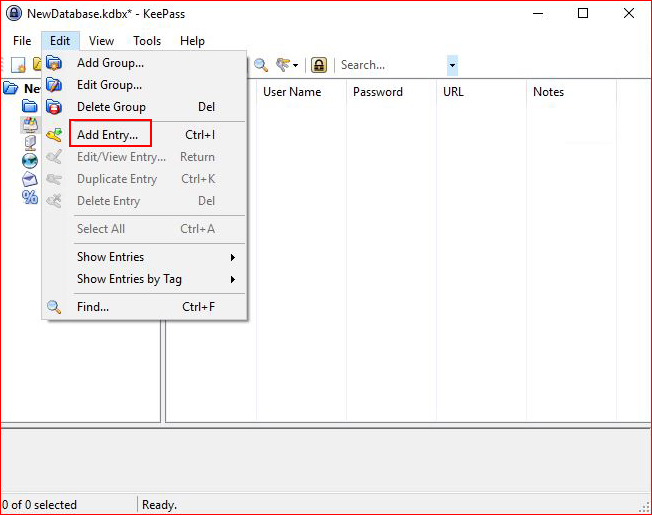
Task: Open the Show Entries toolbar dropdown arrow
Action: [296, 65]
